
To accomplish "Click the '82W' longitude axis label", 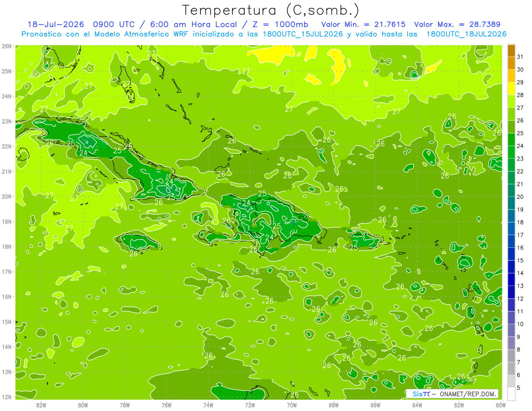I will pyautogui.click(x=41, y=405).
